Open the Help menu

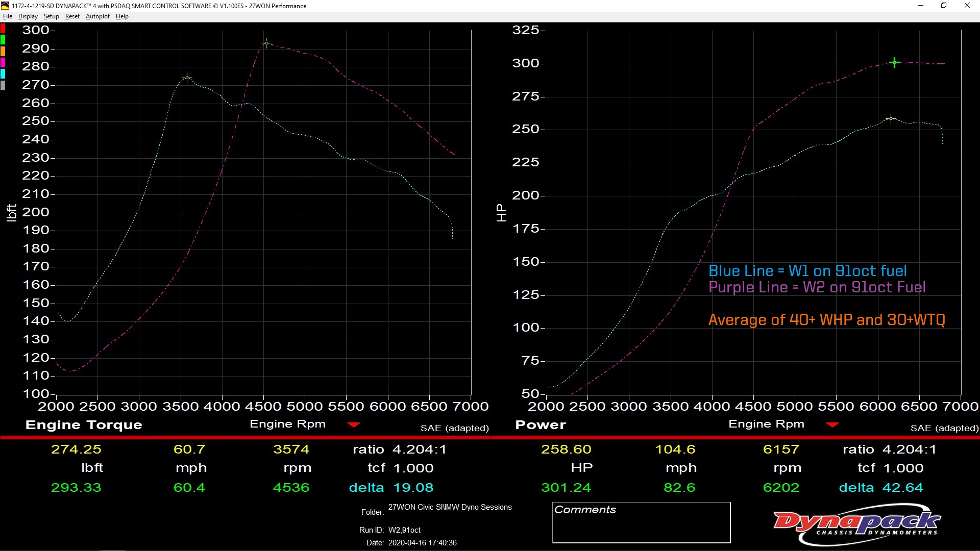click(x=122, y=16)
